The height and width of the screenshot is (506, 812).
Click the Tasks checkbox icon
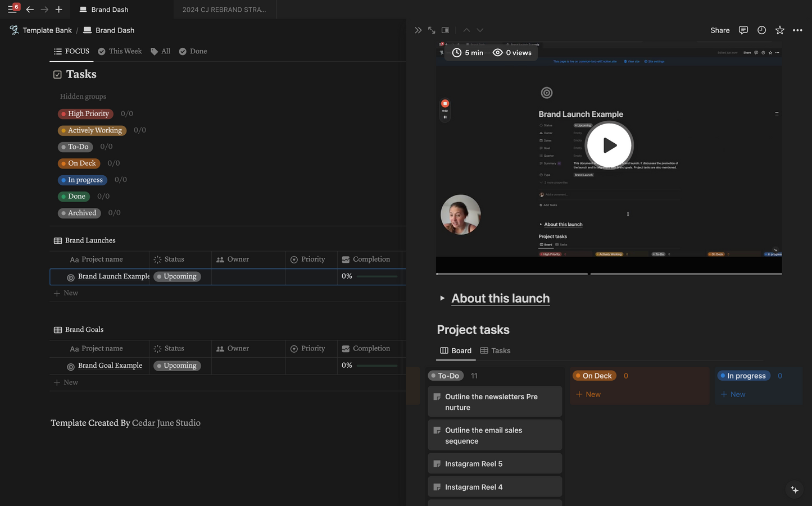57,75
